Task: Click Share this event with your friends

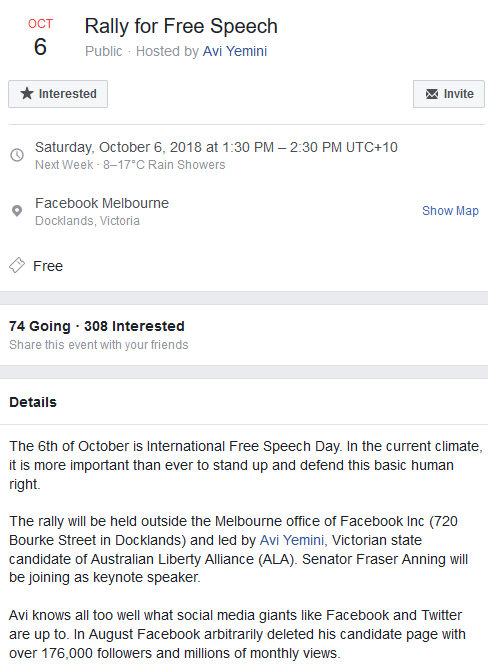Action: [x=99, y=345]
